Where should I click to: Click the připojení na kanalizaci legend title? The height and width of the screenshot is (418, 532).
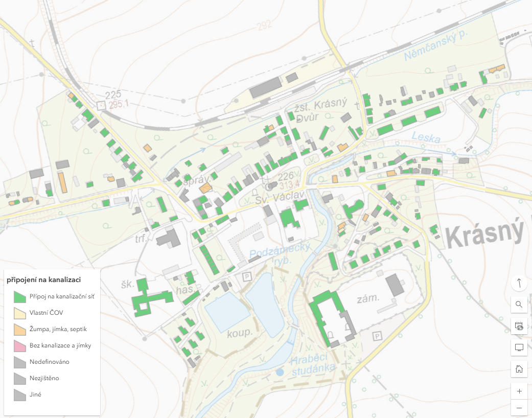point(43,280)
